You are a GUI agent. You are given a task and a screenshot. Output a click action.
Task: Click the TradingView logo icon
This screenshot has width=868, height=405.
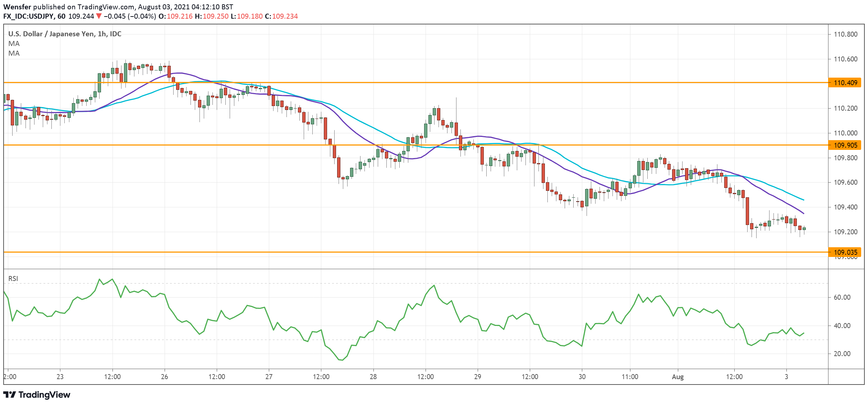click(x=10, y=395)
